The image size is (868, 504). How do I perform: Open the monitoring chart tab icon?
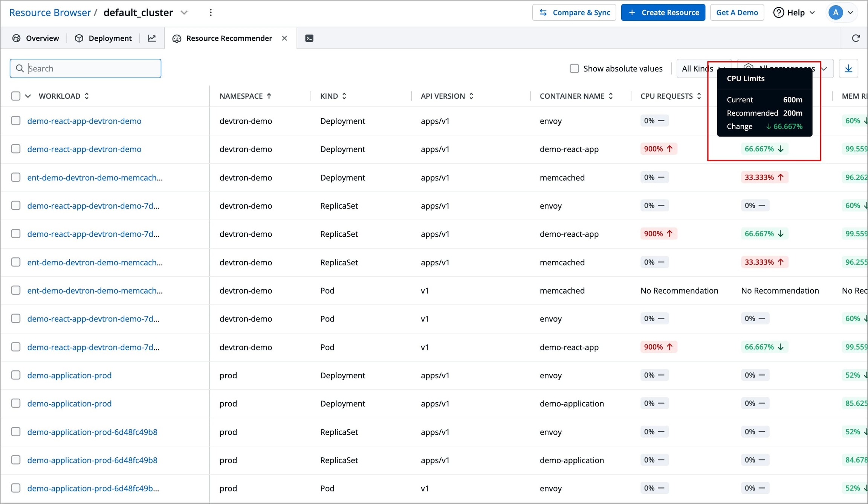click(152, 38)
